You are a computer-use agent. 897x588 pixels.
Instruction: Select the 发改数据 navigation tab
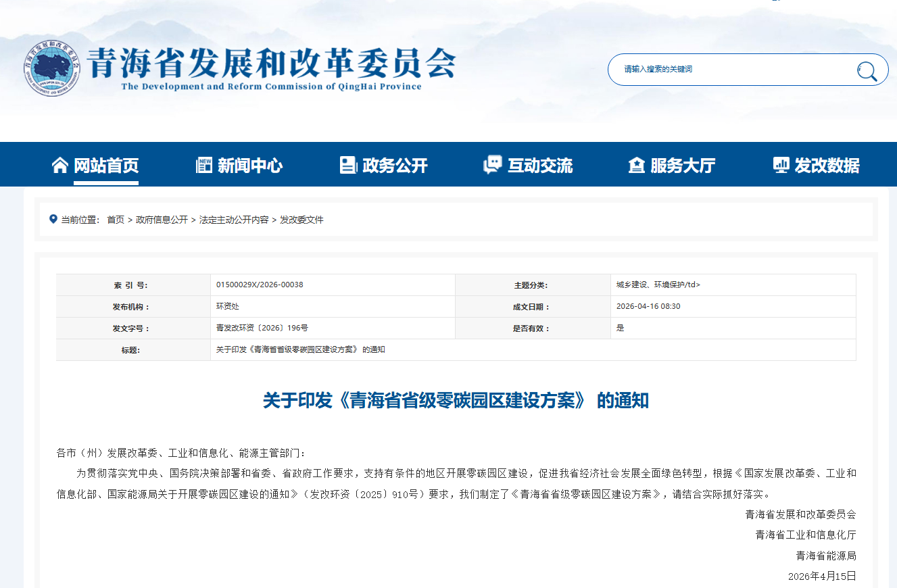827,166
